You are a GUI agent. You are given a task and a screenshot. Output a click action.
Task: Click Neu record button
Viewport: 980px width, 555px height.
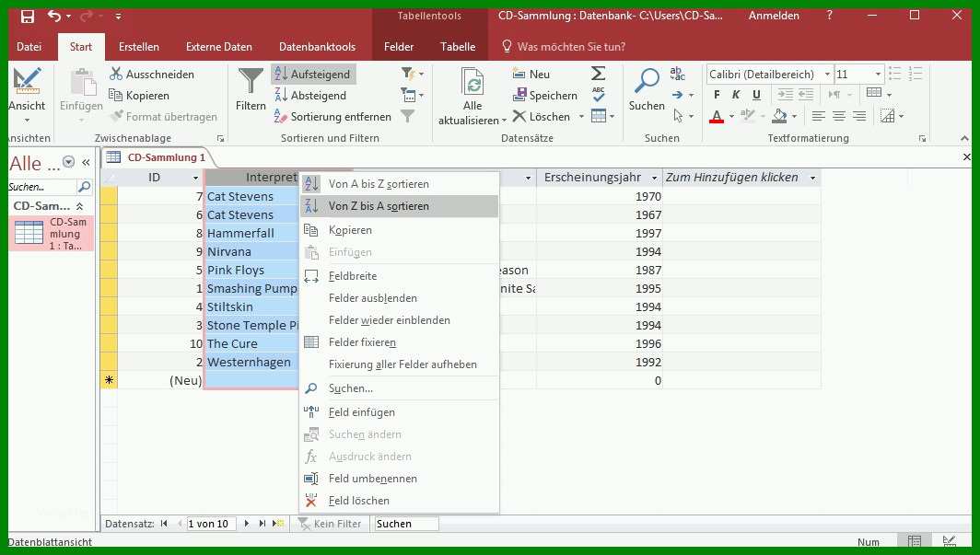pyautogui.click(x=531, y=74)
